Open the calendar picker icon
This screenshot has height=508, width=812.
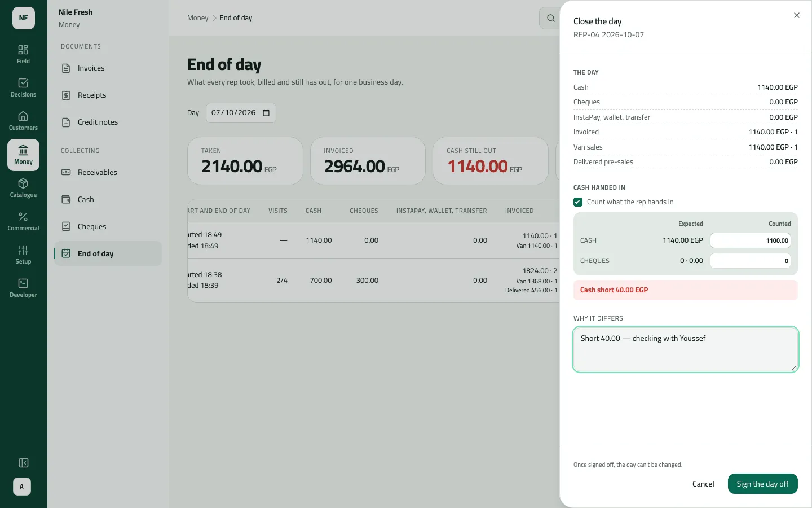[266, 113]
